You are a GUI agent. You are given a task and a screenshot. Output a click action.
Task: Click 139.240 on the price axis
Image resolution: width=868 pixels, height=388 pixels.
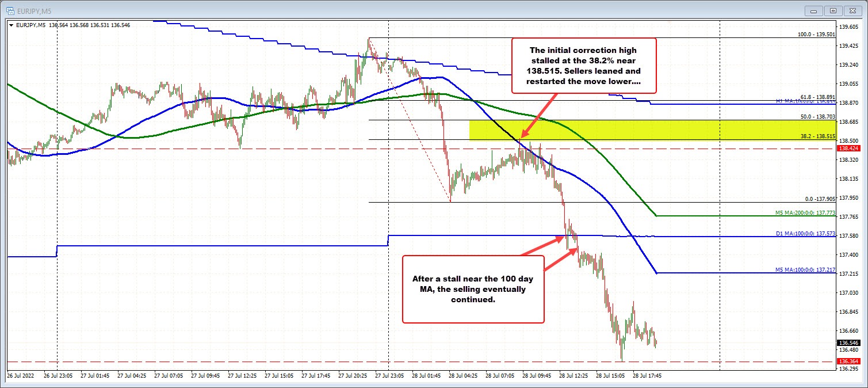click(x=849, y=64)
